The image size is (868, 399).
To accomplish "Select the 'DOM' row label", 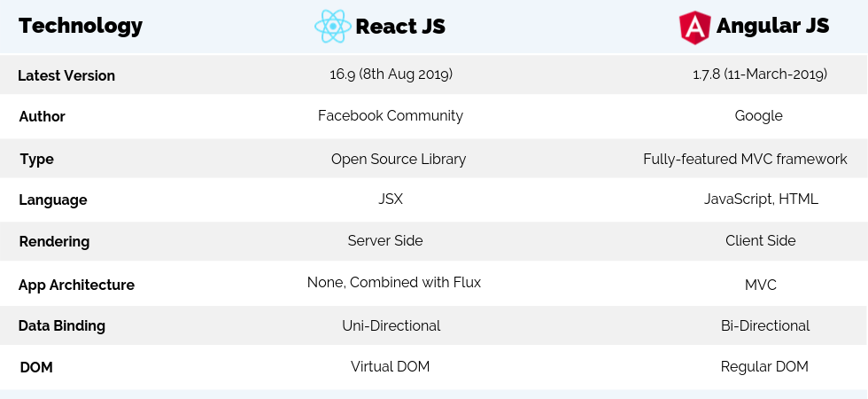I will pyautogui.click(x=36, y=367).
